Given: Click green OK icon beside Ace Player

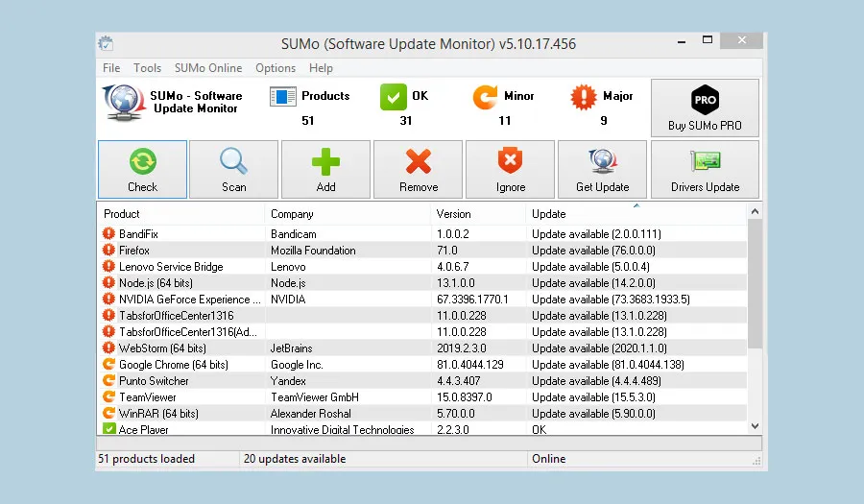Looking at the screenshot, I should pos(108,428).
